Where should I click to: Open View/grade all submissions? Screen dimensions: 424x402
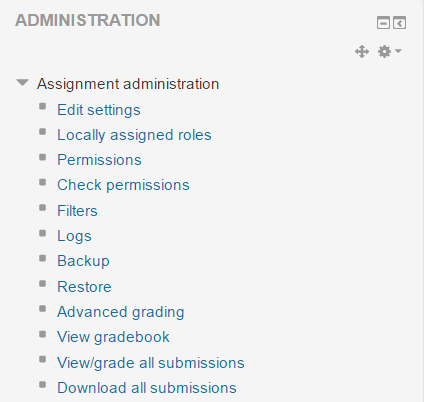coord(151,363)
